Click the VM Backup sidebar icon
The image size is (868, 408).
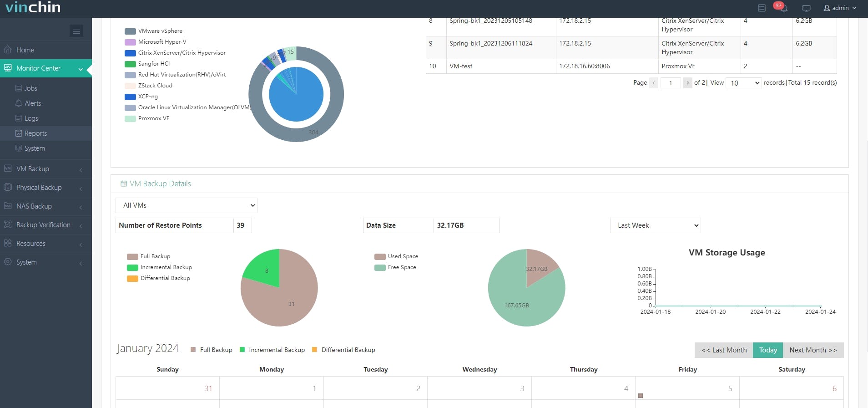(x=8, y=168)
